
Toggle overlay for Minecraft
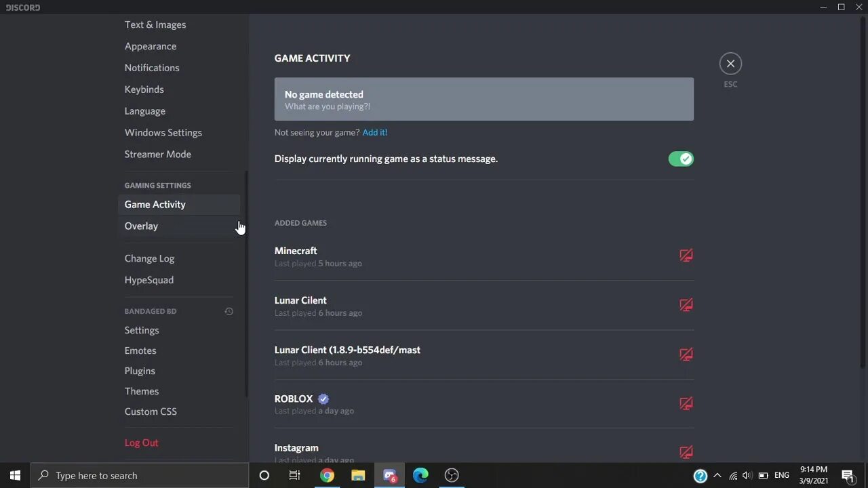point(686,256)
